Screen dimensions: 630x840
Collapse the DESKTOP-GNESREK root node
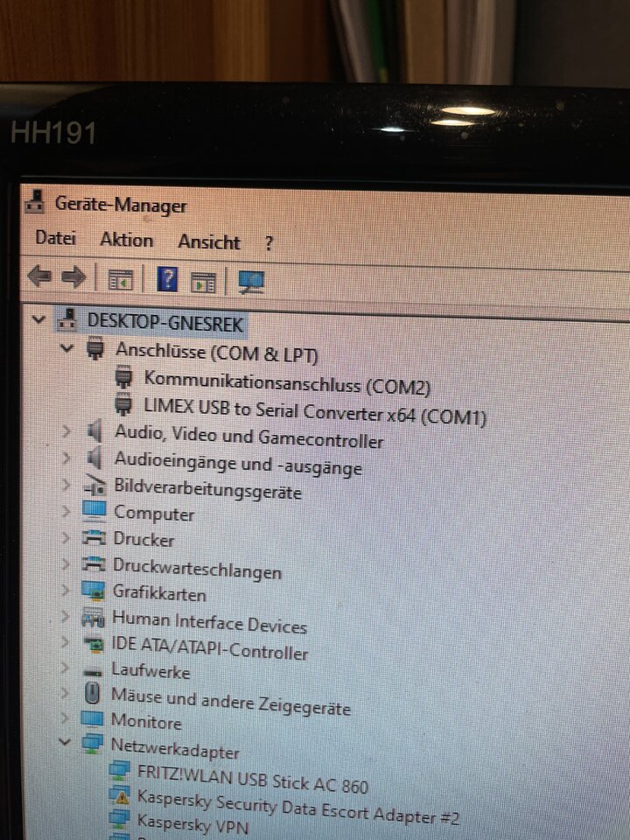(38, 320)
